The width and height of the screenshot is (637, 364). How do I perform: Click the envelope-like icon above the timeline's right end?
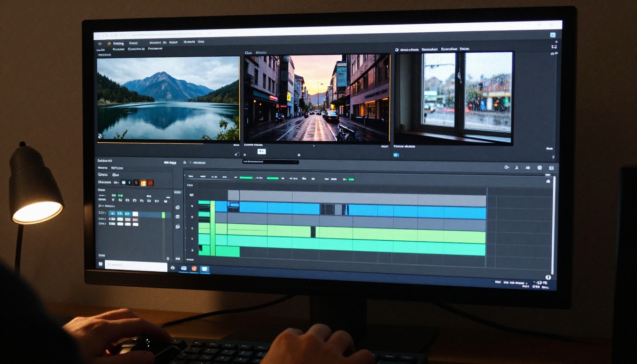[x=551, y=168]
